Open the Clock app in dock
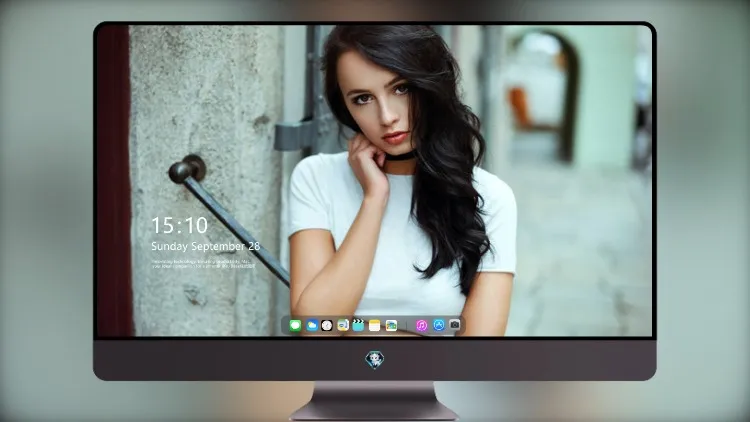The height and width of the screenshot is (422, 750). point(327,325)
